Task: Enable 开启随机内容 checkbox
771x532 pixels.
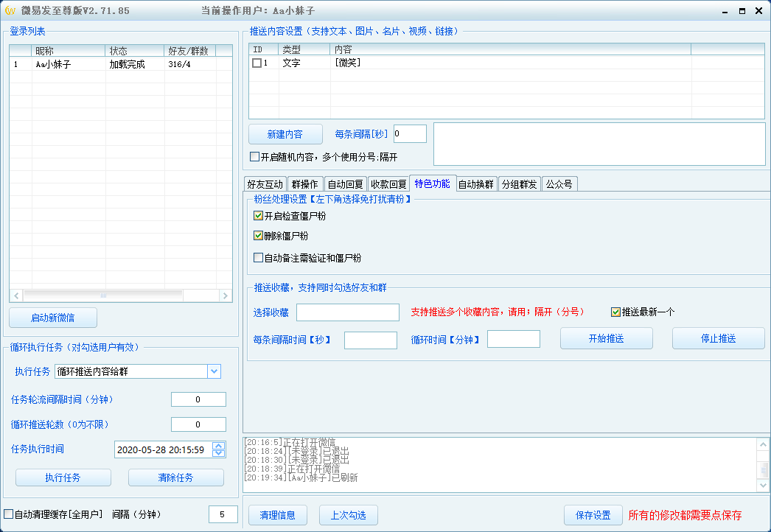Action: coord(255,157)
